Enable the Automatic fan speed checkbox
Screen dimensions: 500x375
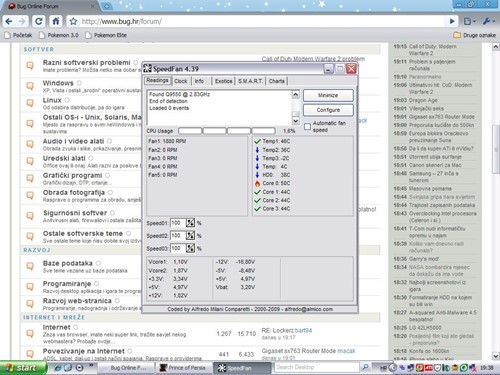307,126
